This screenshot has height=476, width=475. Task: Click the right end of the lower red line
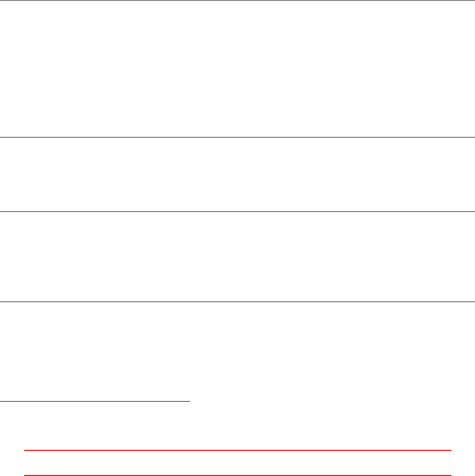click(451, 476)
